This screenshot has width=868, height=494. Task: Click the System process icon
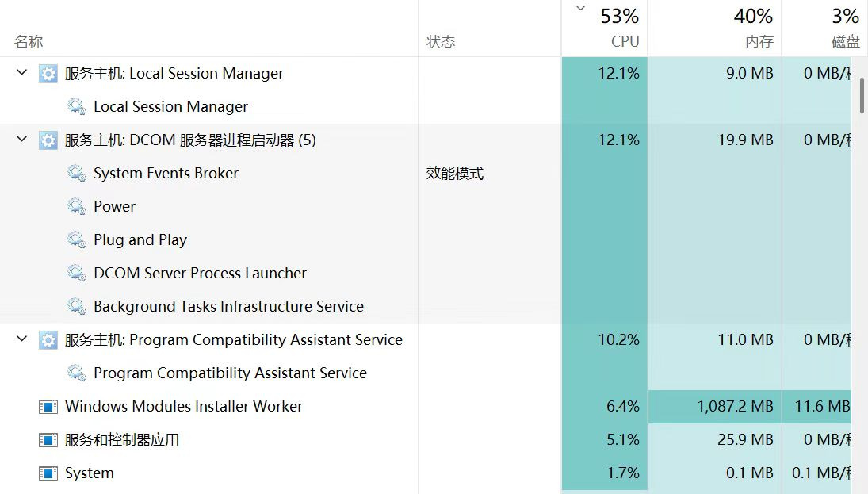click(48, 473)
